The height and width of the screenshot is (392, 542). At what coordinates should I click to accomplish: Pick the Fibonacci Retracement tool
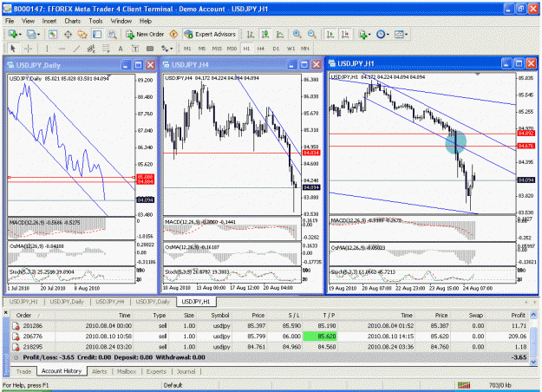click(x=106, y=49)
